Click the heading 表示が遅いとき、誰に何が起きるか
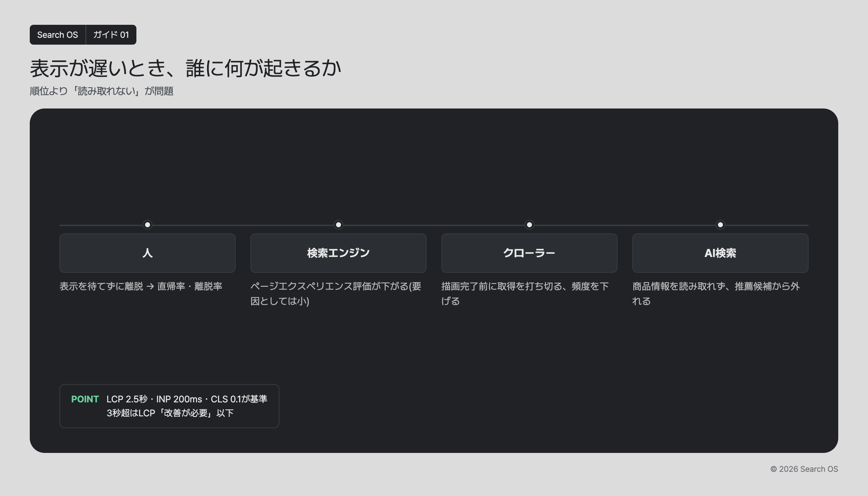The height and width of the screenshot is (496, 868). tap(186, 68)
